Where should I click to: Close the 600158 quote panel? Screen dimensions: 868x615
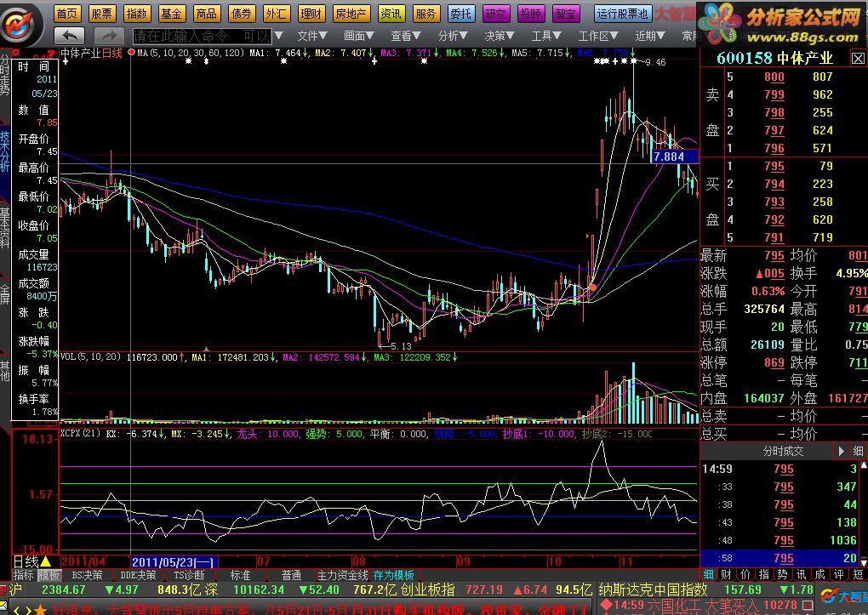(x=858, y=59)
